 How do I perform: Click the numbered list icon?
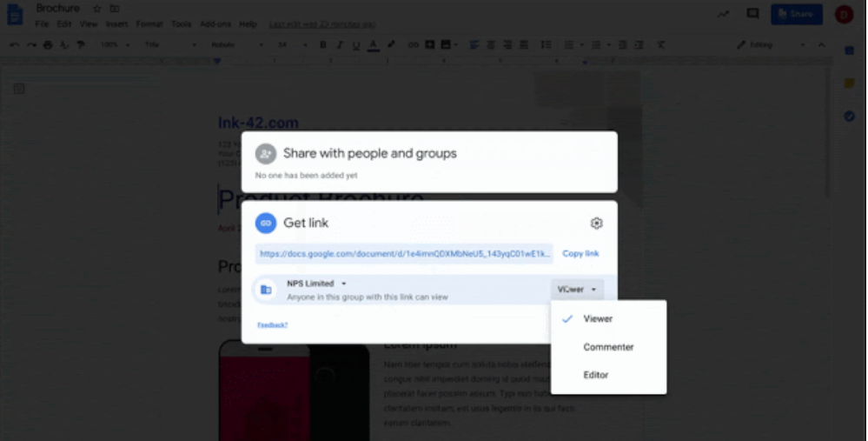(x=568, y=45)
